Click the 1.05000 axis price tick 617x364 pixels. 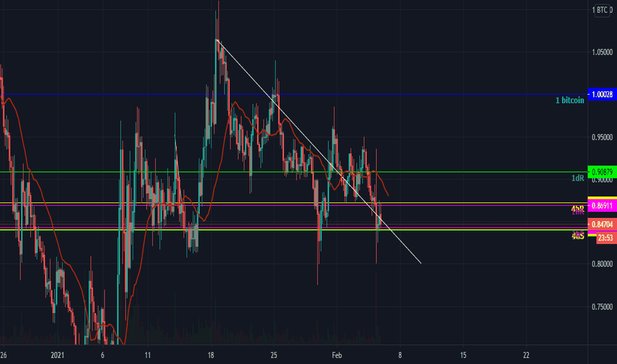[x=602, y=52]
